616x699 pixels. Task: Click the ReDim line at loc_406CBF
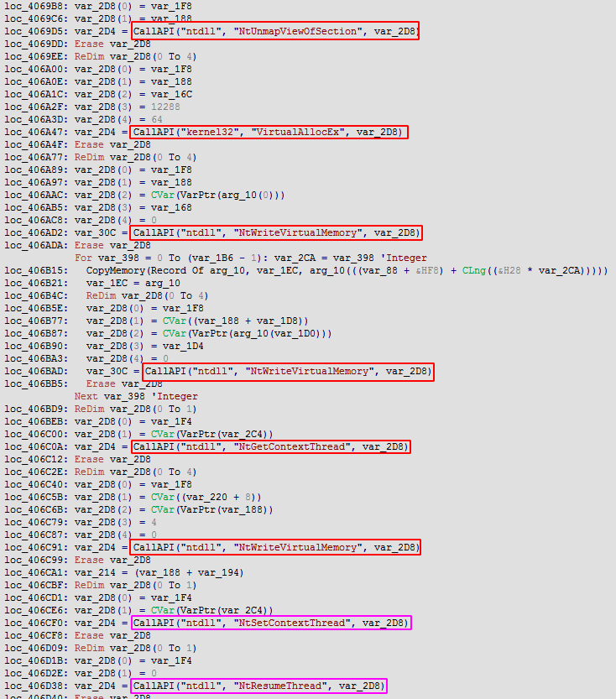pyautogui.click(x=135, y=585)
